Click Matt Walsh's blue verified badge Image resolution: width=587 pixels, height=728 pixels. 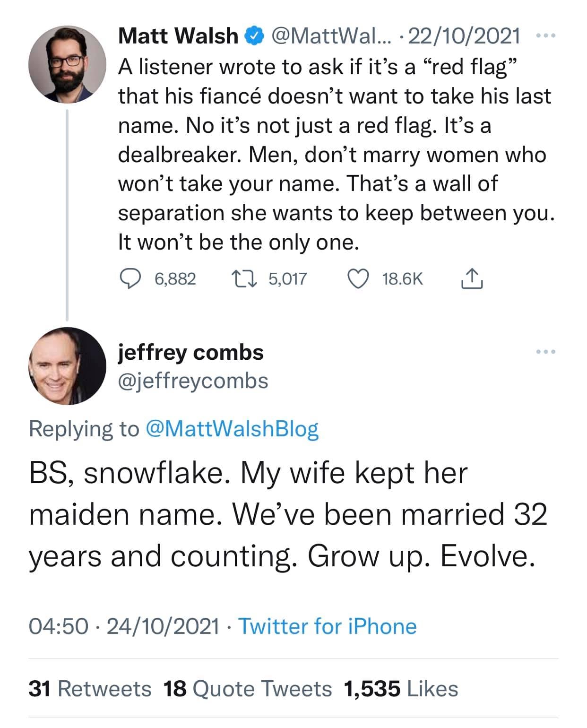pos(254,35)
